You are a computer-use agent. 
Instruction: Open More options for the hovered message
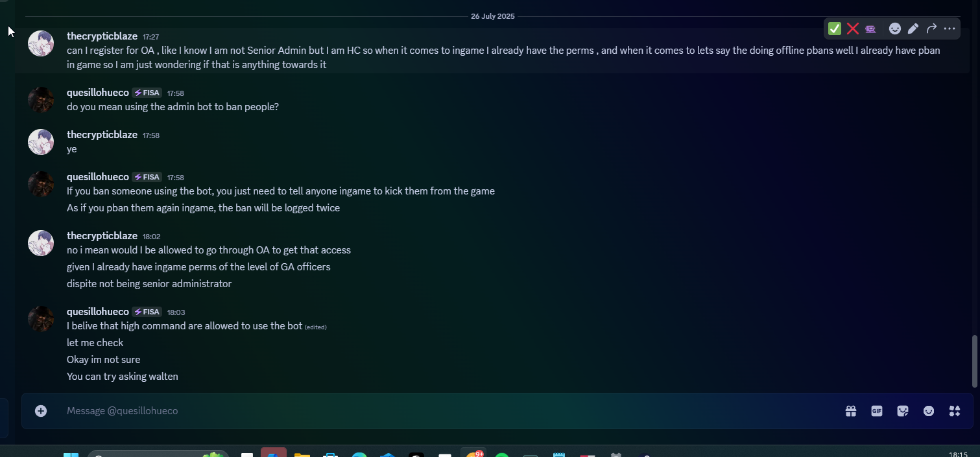[x=950, y=29]
